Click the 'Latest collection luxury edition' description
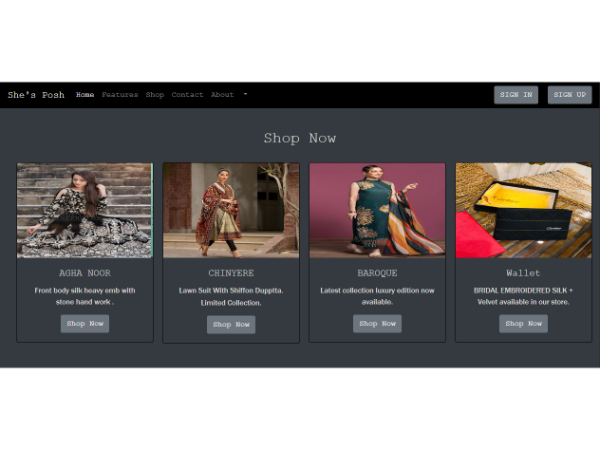The width and height of the screenshot is (600, 450). pyautogui.click(x=377, y=296)
